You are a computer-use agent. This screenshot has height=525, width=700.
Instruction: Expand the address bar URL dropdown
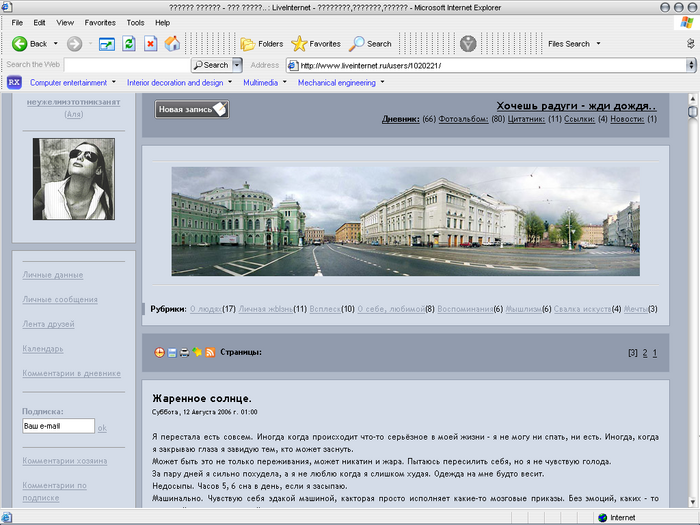691,66
